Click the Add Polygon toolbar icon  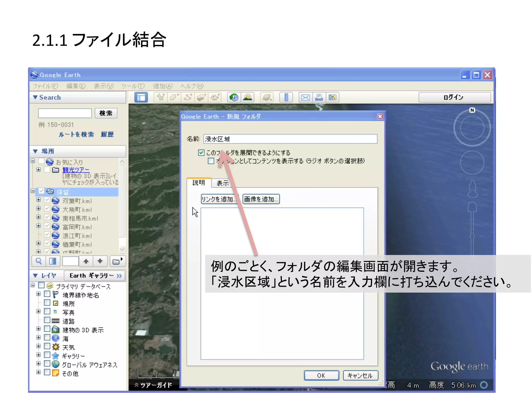[x=174, y=98]
